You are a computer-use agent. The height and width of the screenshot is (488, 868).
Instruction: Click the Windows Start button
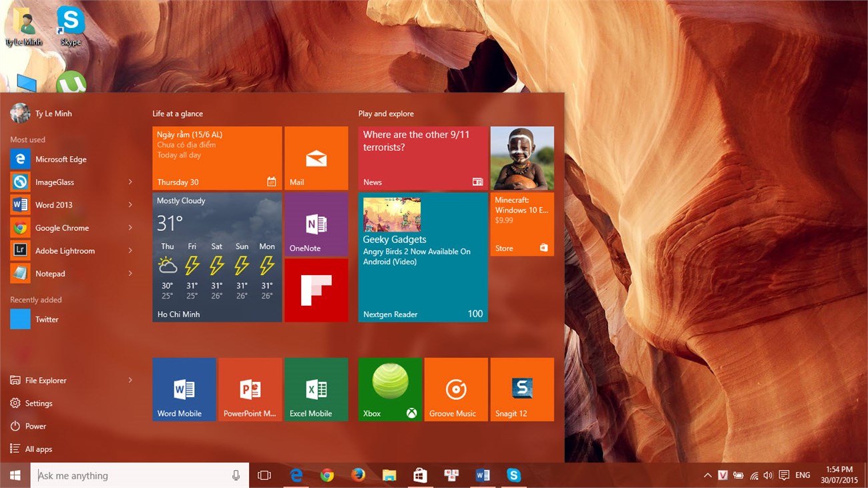click(15, 475)
